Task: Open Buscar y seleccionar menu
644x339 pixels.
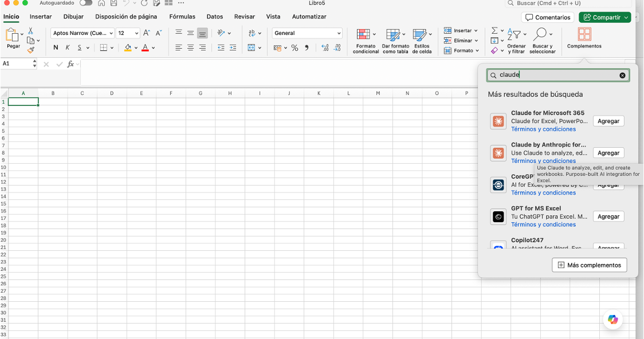Action: [x=542, y=41]
